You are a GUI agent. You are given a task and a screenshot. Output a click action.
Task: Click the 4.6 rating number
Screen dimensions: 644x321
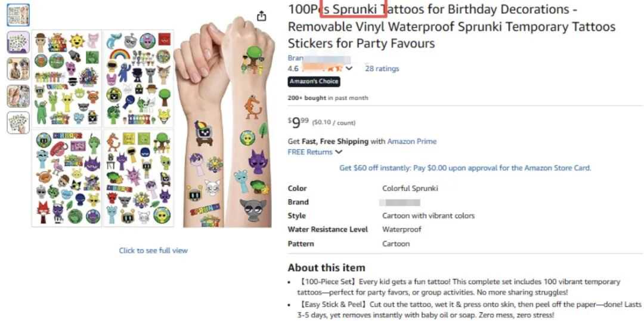(293, 69)
